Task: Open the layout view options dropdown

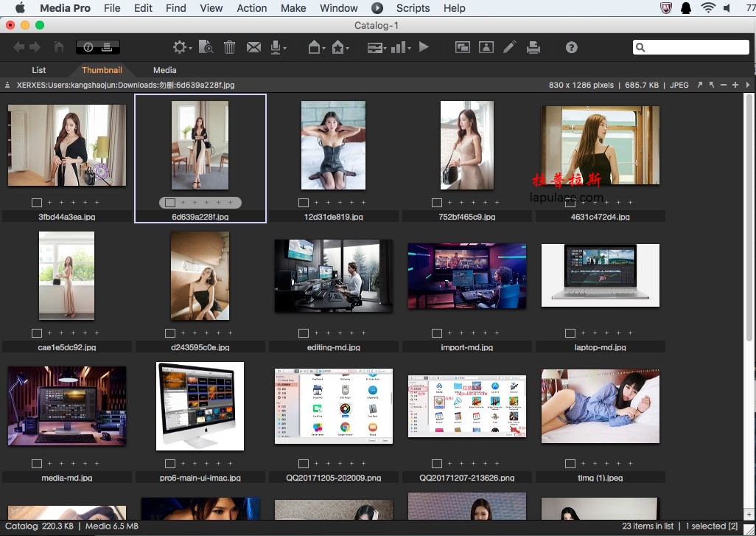Action: pyautogui.click(x=377, y=47)
